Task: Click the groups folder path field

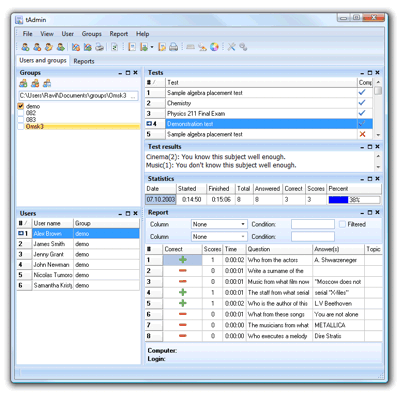Action: coord(78,96)
